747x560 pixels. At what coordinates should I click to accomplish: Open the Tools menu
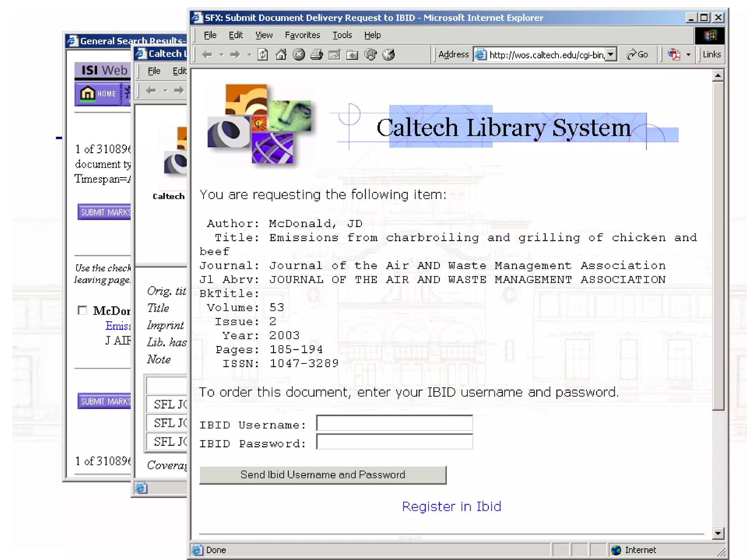coord(342,35)
